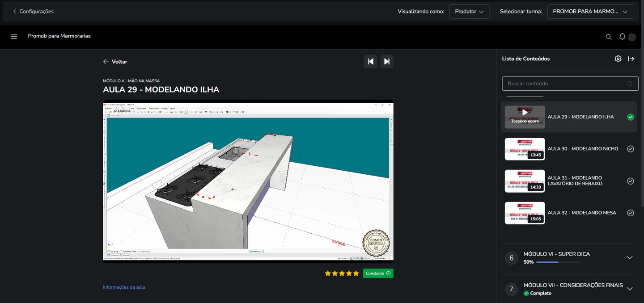Viewport: 644px width, 303px height.
Task: Open the Produtor view dropdown
Action: tap(469, 12)
